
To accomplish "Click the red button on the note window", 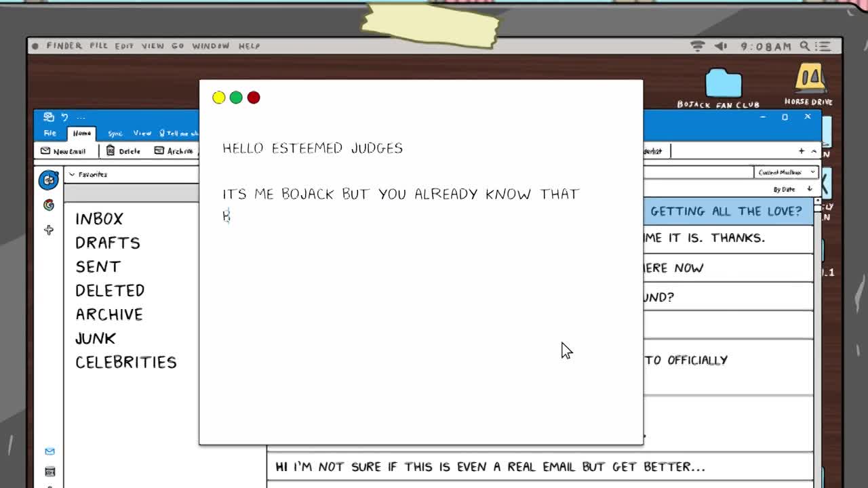I will tap(254, 98).
